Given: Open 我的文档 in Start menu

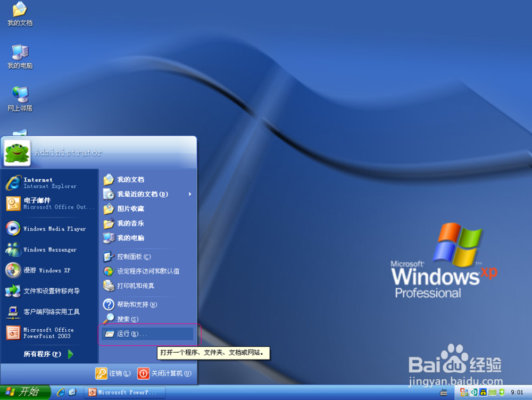Looking at the screenshot, I should [x=147, y=179].
